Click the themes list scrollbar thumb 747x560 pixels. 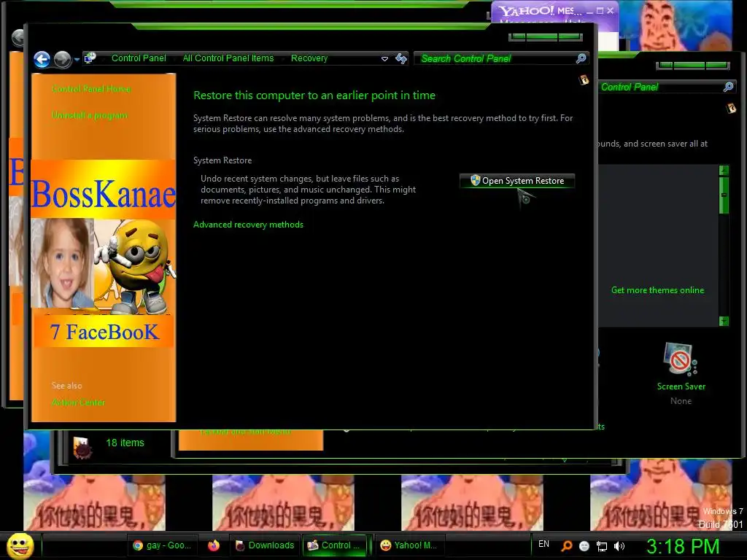point(724,195)
